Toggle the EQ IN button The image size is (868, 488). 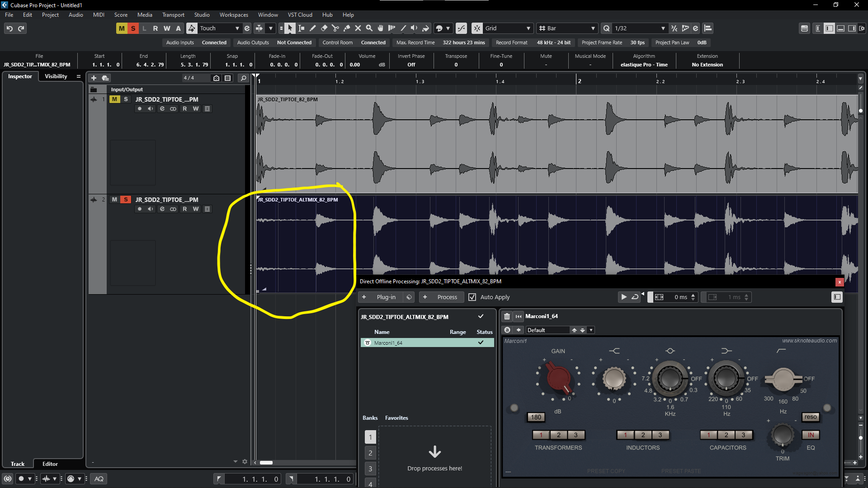point(811,435)
